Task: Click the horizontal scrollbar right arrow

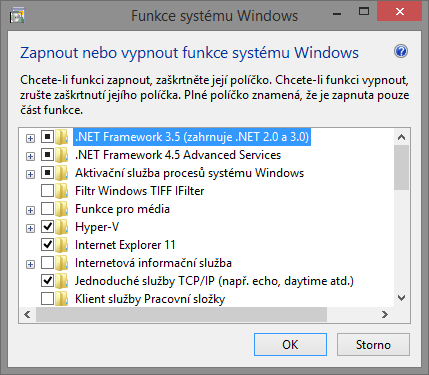Action: tap(385, 314)
